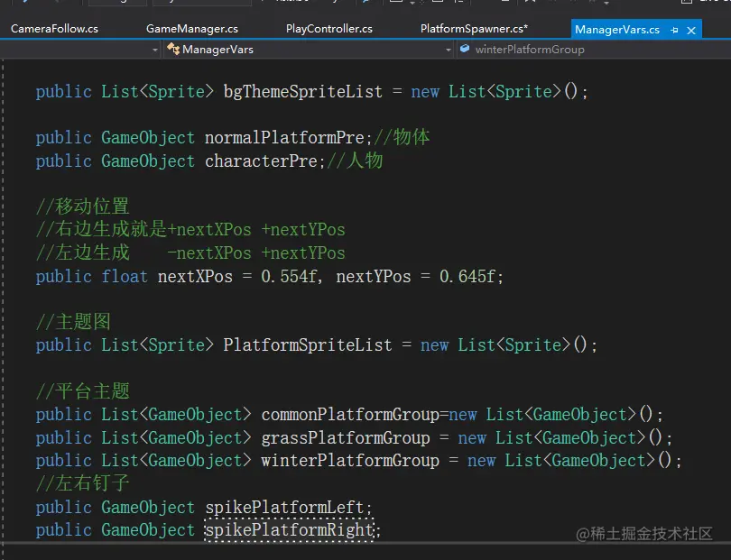The width and height of the screenshot is (731, 560).
Task: Click the float keyword in nextXPos line
Action: pyautogui.click(x=125, y=277)
